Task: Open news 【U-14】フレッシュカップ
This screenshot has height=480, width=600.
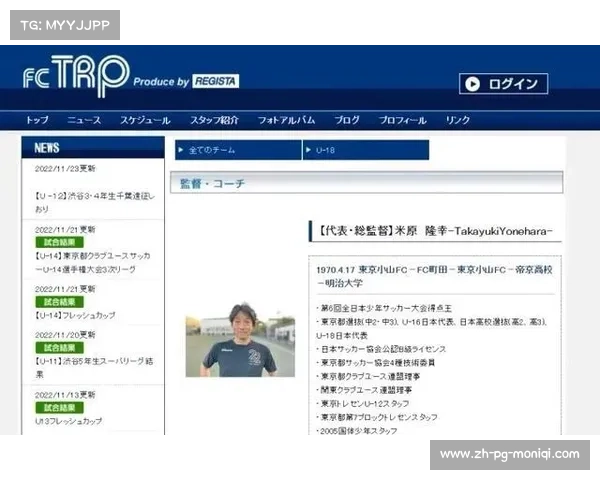Action: [75, 315]
